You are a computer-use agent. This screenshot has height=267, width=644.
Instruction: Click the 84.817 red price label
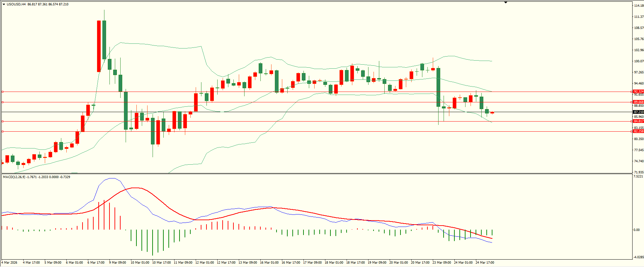click(638, 121)
